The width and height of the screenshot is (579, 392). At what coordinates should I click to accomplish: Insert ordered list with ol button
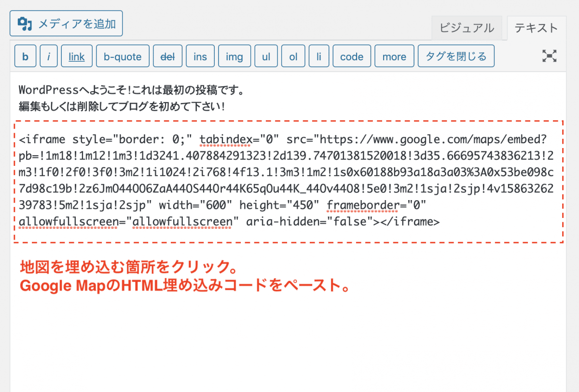[x=293, y=56]
